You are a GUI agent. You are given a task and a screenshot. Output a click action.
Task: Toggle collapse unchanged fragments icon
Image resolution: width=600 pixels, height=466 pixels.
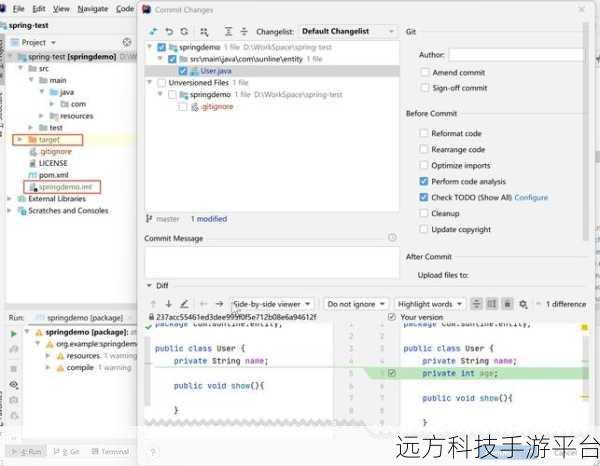click(x=476, y=304)
